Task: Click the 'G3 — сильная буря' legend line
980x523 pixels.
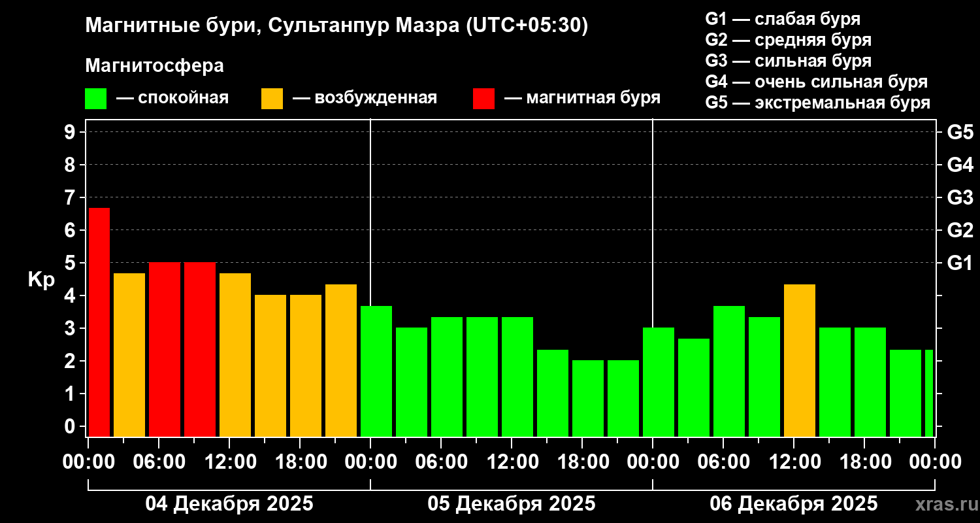Action: (789, 61)
